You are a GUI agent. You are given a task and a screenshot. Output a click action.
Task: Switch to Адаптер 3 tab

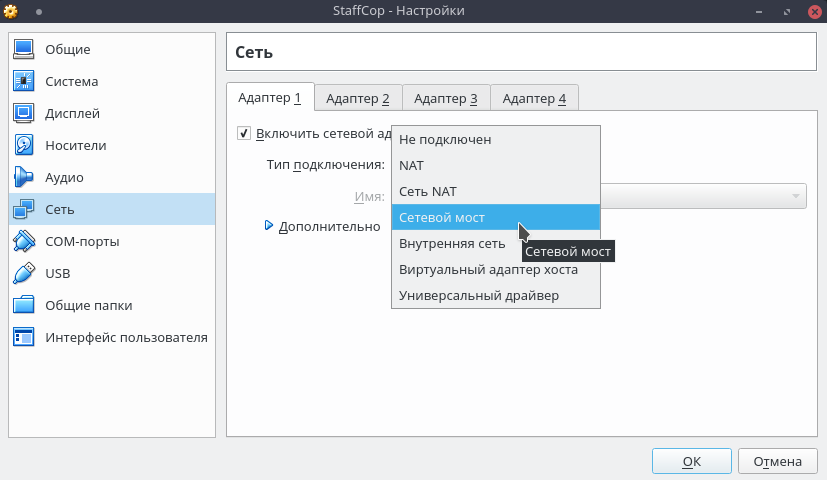[x=446, y=98]
